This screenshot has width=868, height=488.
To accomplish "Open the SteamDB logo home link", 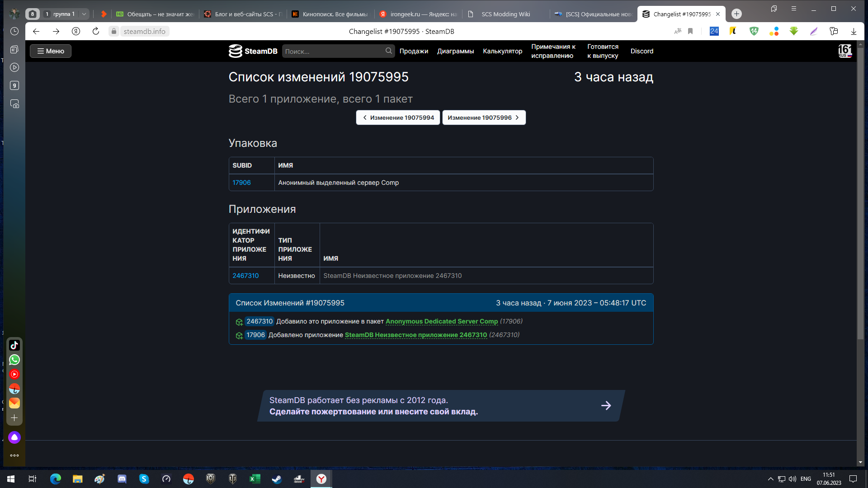I will pyautogui.click(x=253, y=51).
